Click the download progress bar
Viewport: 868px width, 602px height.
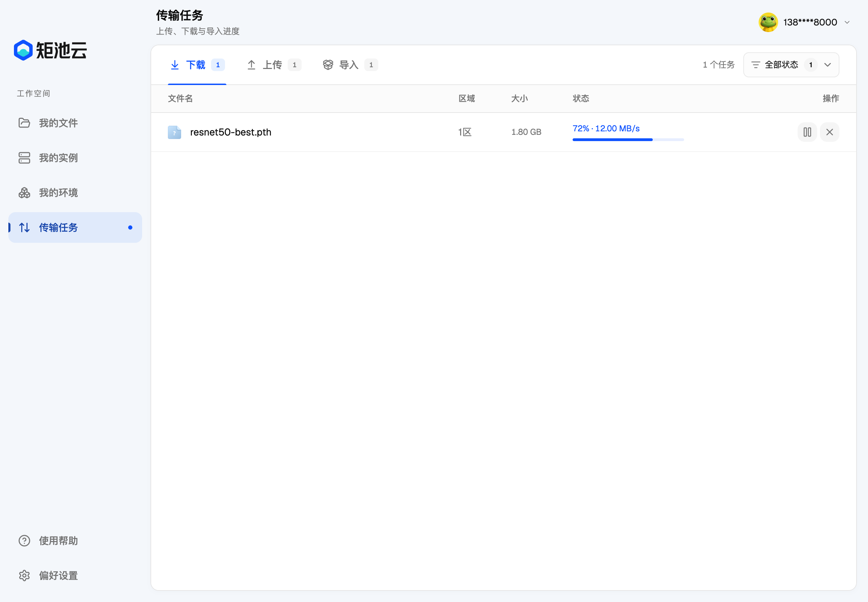(628, 140)
